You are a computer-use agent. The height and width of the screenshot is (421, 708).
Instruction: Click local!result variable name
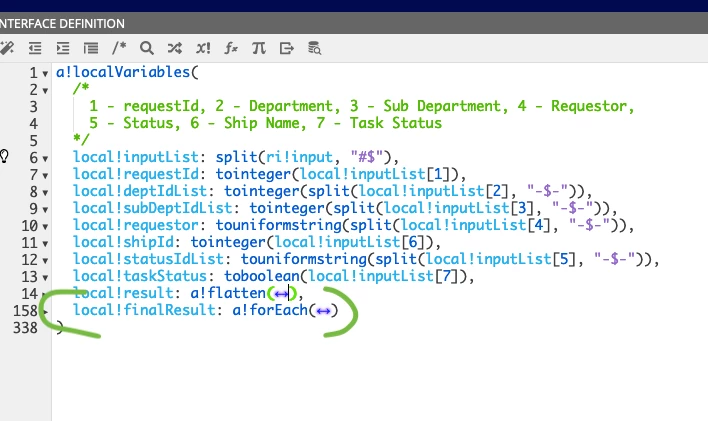[123, 293]
